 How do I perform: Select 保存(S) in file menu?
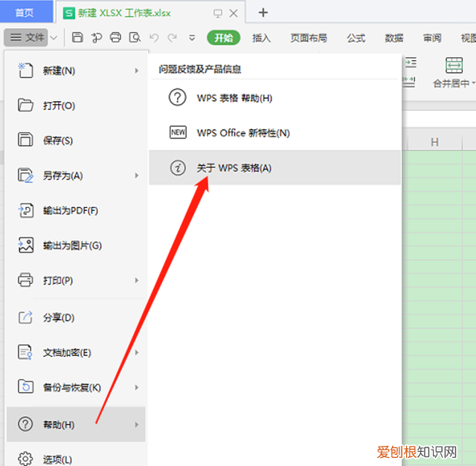(x=76, y=140)
